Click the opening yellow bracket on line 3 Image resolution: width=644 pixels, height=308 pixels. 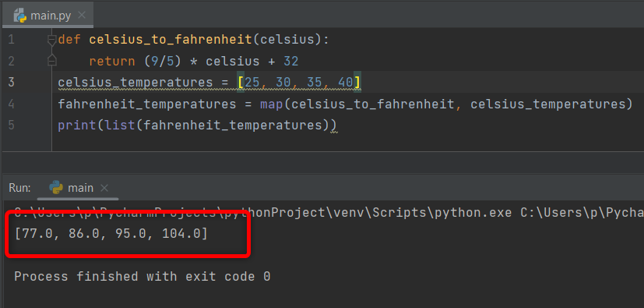point(241,83)
